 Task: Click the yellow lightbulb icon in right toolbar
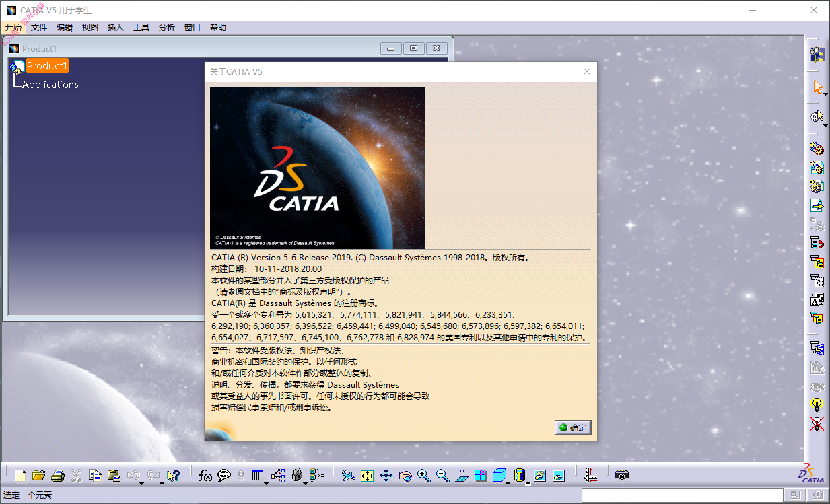pos(817,404)
